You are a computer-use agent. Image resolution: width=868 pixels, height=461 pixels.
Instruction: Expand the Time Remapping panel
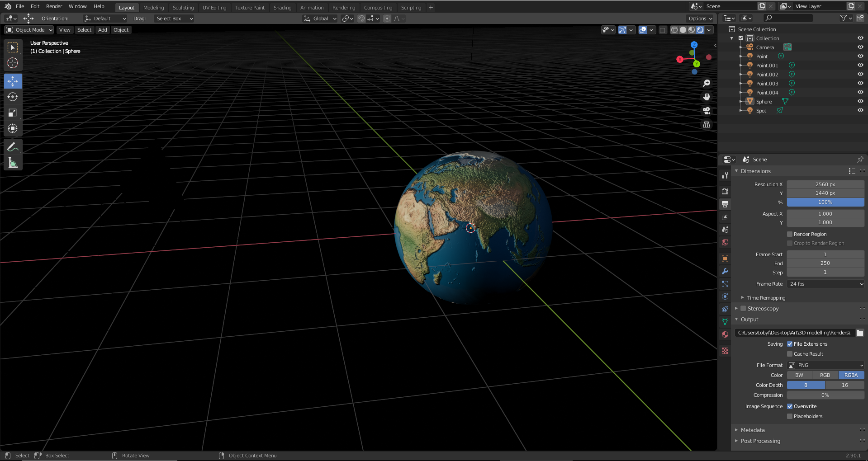(766, 298)
